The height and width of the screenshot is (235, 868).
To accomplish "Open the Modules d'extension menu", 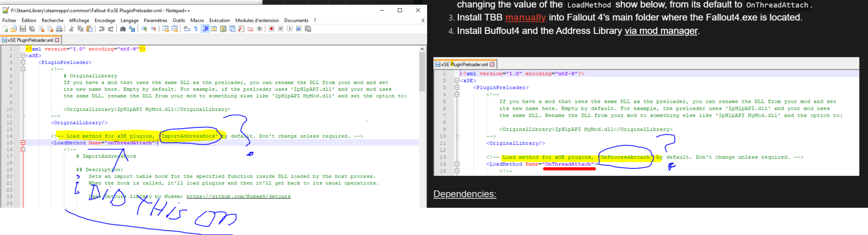I will pos(257,20).
